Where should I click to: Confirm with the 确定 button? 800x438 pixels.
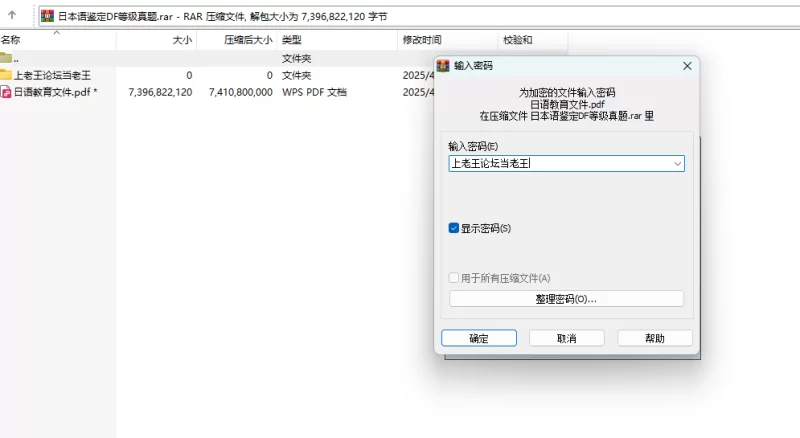pyautogui.click(x=479, y=338)
